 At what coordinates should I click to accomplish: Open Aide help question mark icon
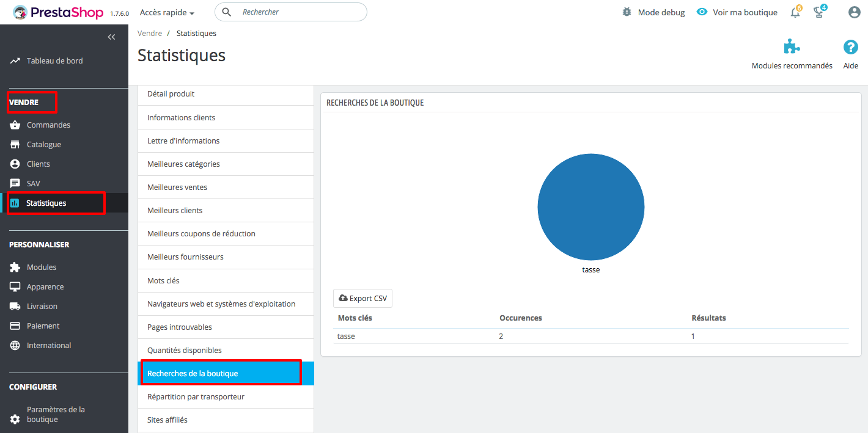pos(850,48)
